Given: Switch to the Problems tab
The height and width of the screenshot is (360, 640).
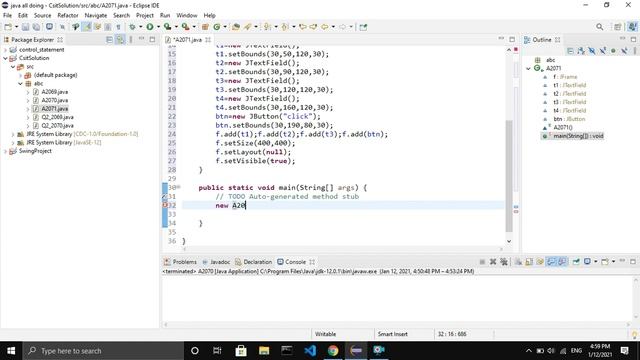Looking at the screenshot, I should click(180, 262).
